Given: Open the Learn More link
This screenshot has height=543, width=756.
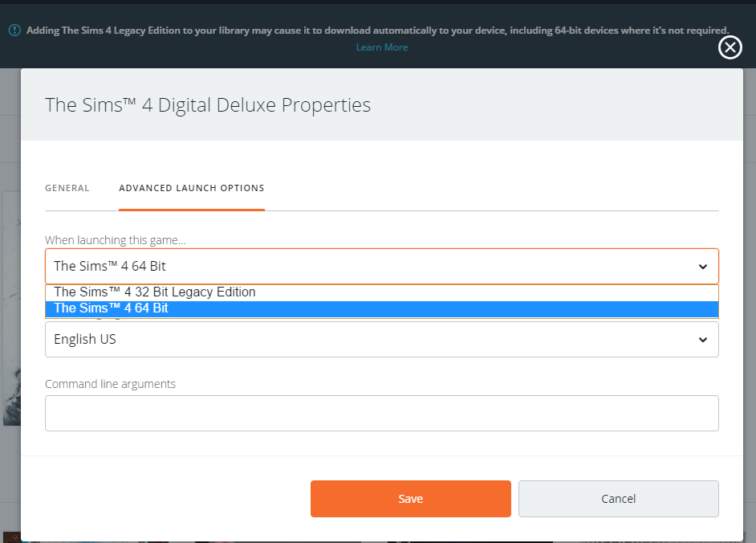Looking at the screenshot, I should pos(382,47).
